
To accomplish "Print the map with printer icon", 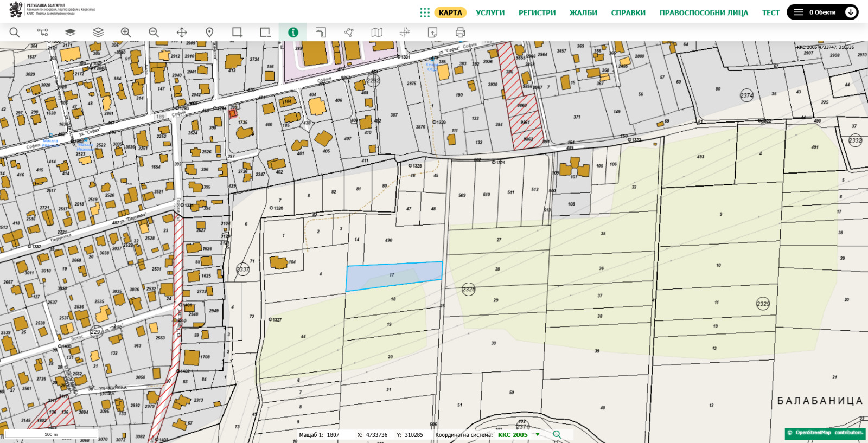I will pos(460,33).
